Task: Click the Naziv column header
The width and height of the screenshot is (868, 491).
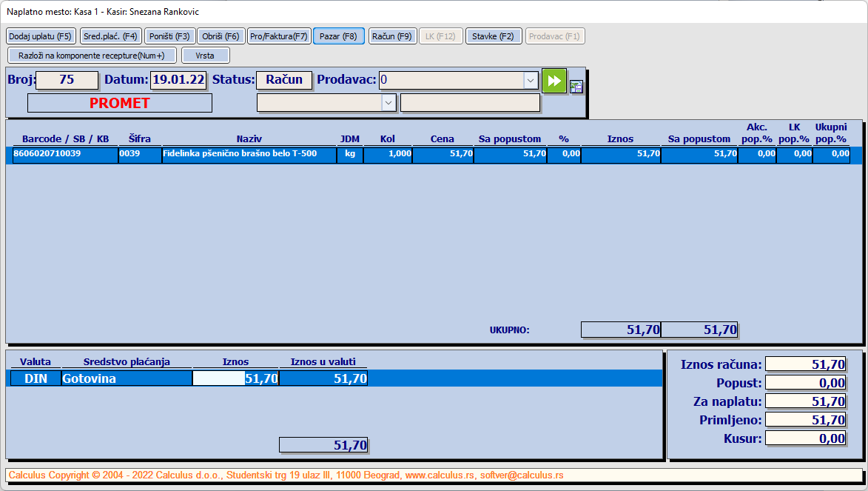Action: 249,139
